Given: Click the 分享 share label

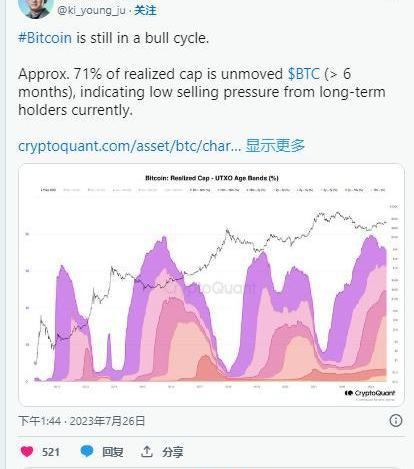Looking at the screenshot, I should (x=173, y=452).
